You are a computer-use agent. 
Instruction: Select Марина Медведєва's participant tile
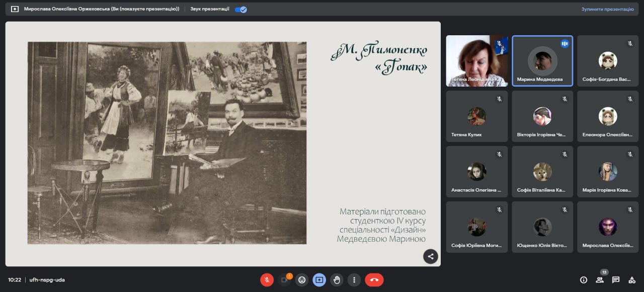[542, 61]
